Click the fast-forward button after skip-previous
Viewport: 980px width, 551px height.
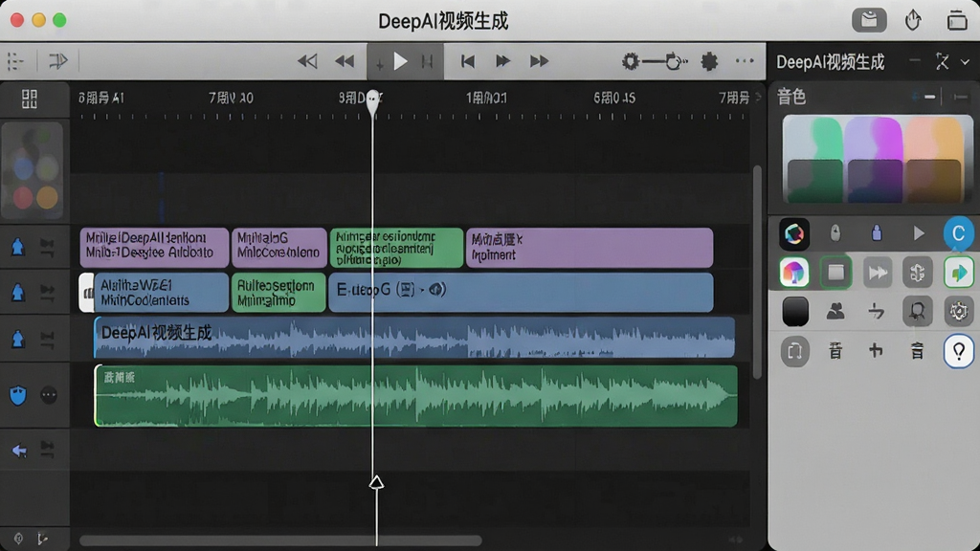pyautogui.click(x=502, y=61)
